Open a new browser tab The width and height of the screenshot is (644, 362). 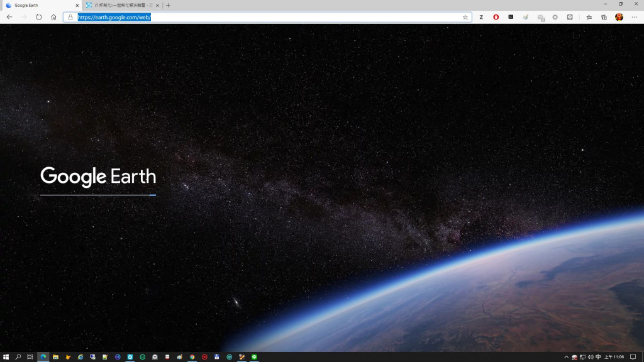[168, 5]
